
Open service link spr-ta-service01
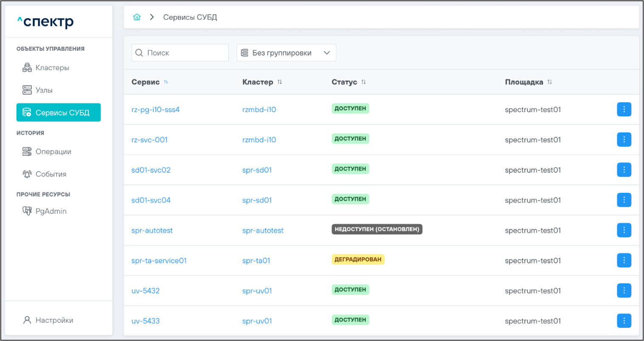[159, 261]
